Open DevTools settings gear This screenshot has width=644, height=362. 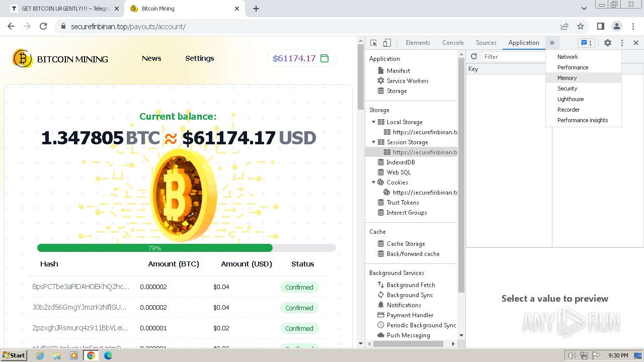point(608,43)
